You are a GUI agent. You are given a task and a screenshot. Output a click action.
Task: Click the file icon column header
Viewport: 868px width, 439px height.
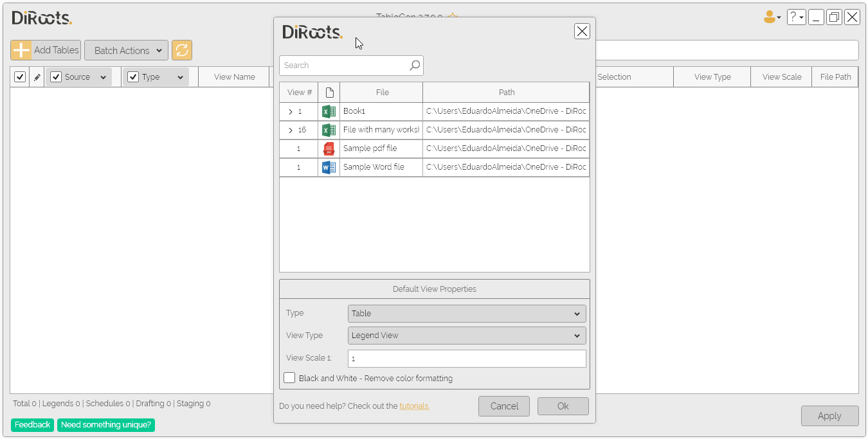tap(329, 93)
